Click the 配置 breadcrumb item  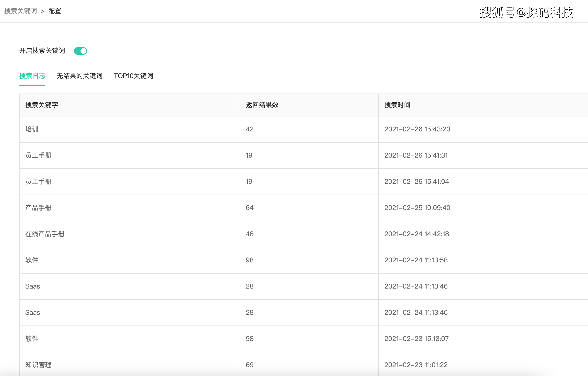point(55,11)
